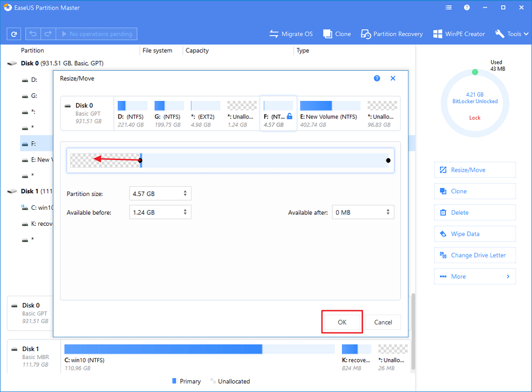Click Resize/Move in the right panel

point(475,170)
